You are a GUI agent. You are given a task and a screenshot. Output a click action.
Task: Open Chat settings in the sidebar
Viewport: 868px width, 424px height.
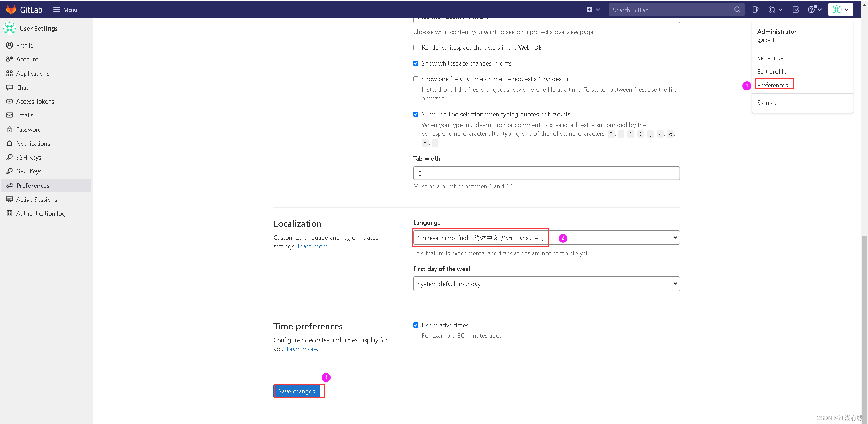(x=22, y=87)
